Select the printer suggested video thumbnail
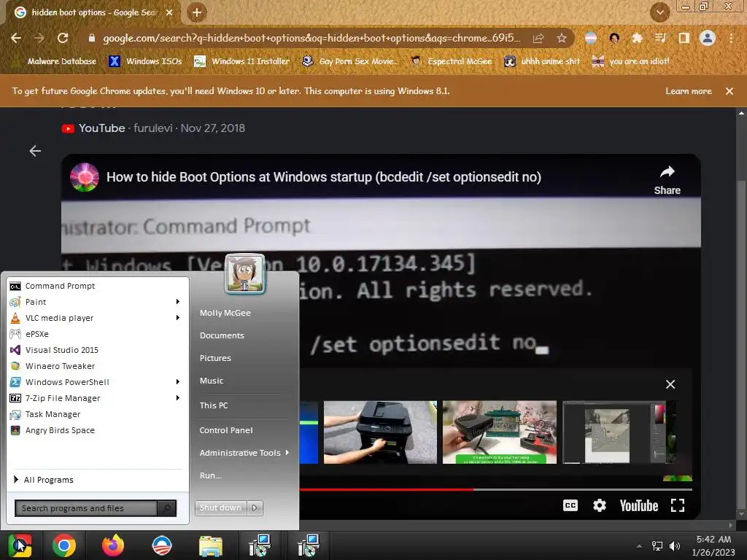 [x=380, y=432]
